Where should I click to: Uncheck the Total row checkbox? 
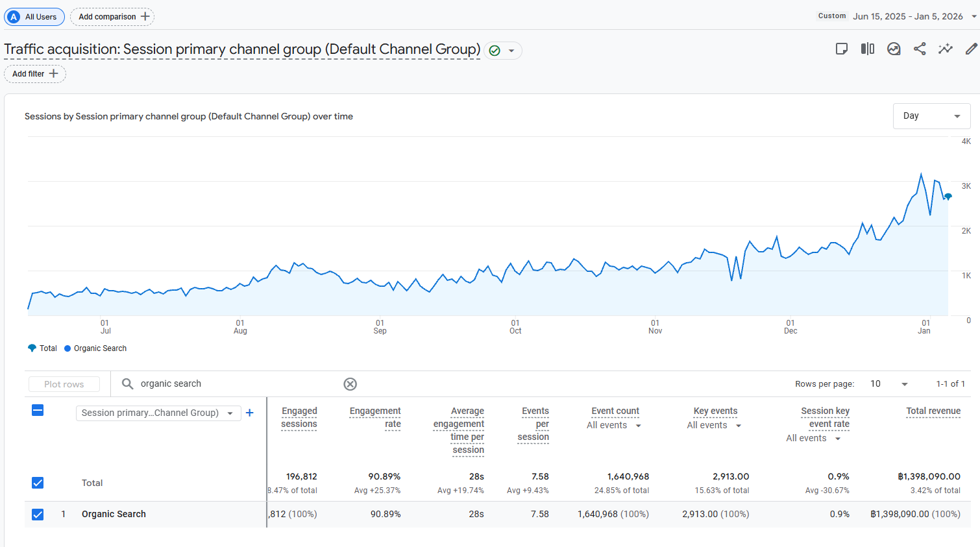click(x=38, y=483)
